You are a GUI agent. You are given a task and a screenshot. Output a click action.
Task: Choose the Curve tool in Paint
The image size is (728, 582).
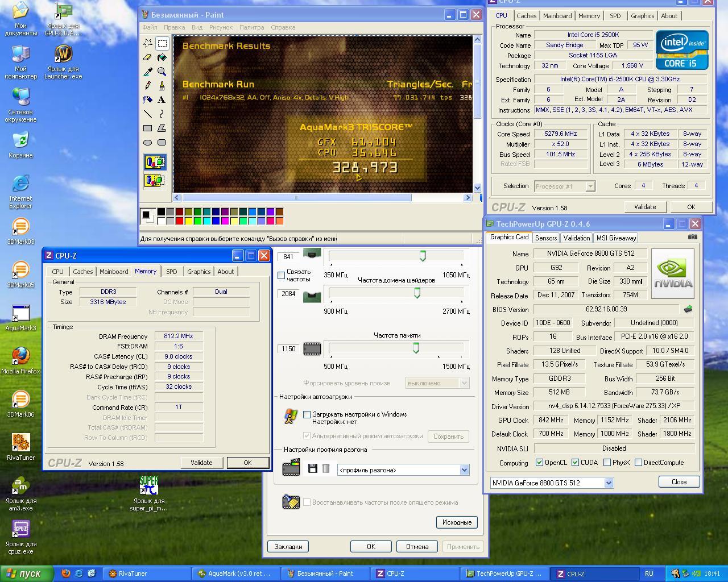(162, 114)
